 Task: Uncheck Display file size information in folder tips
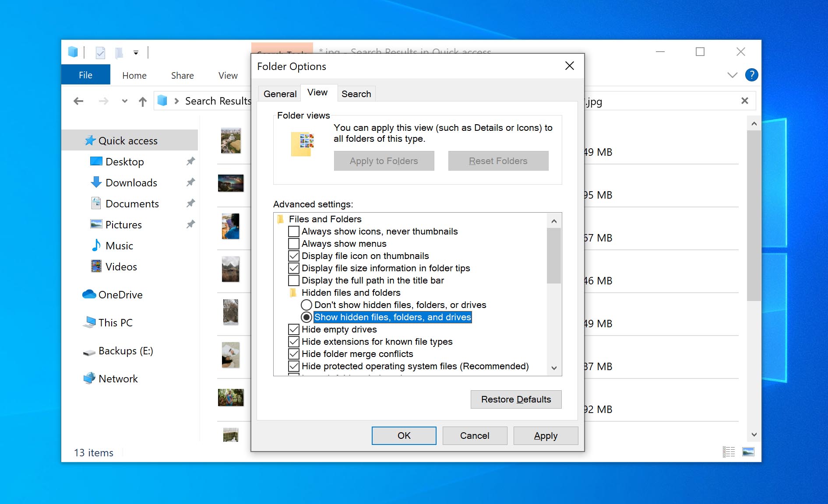click(x=294, y=268)
